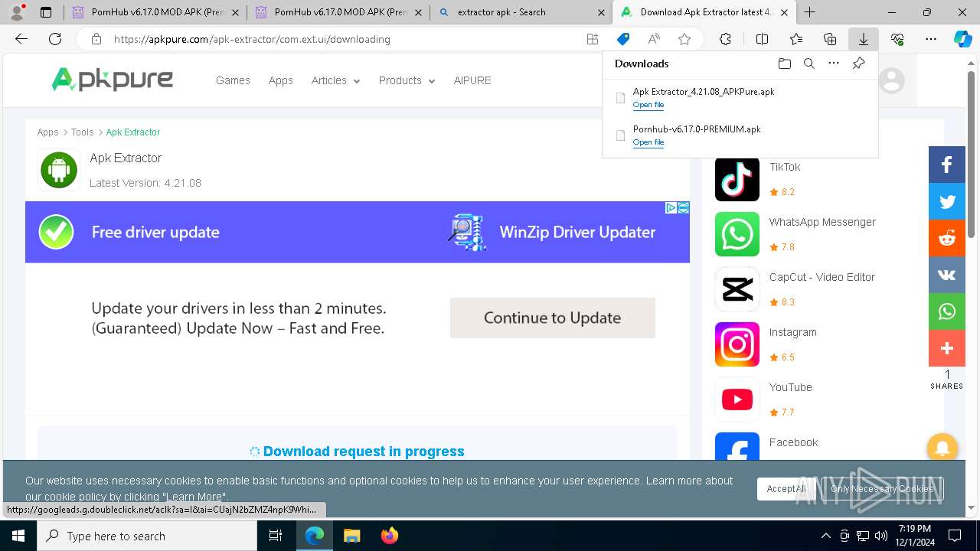Search downloads in the Downloads panel
Screen dimensions: 980x551
[808, 64]
